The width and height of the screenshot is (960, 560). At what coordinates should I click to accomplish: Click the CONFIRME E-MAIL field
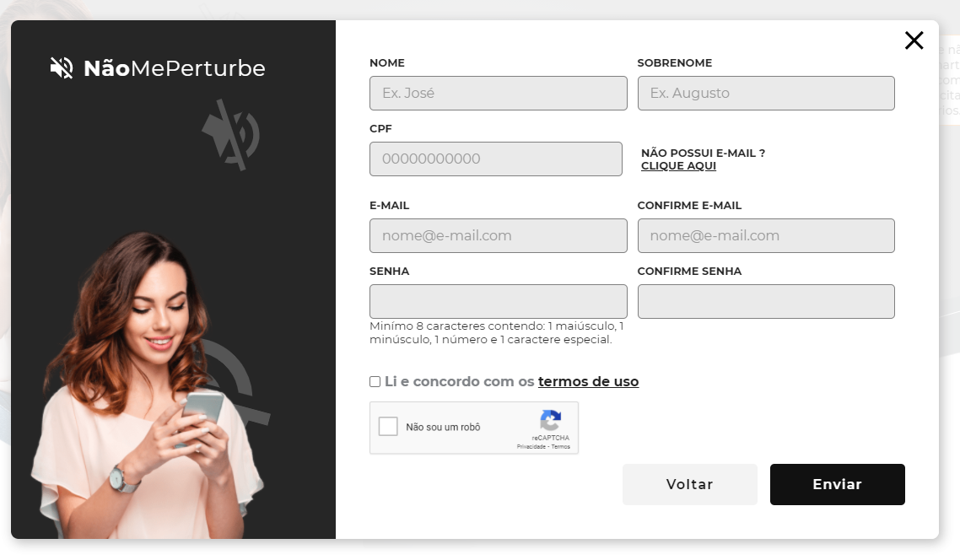[765, 235]
